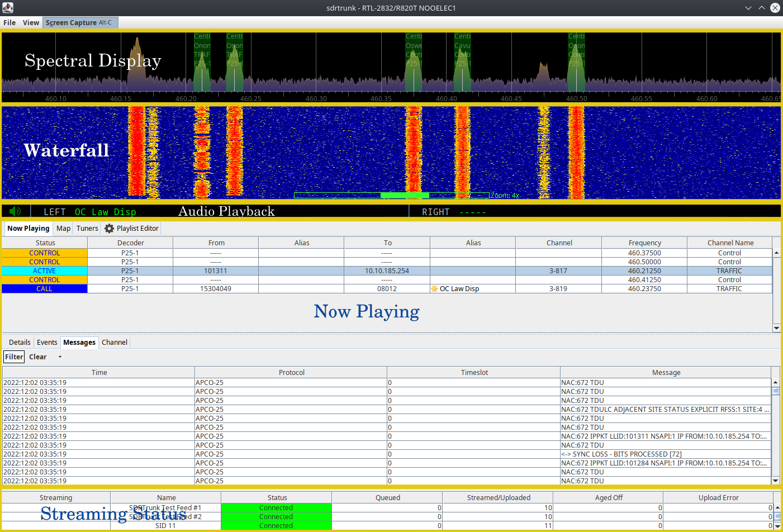783x532 pixels.
Task: Click the Protocol column header
Action: coord(291,373)
